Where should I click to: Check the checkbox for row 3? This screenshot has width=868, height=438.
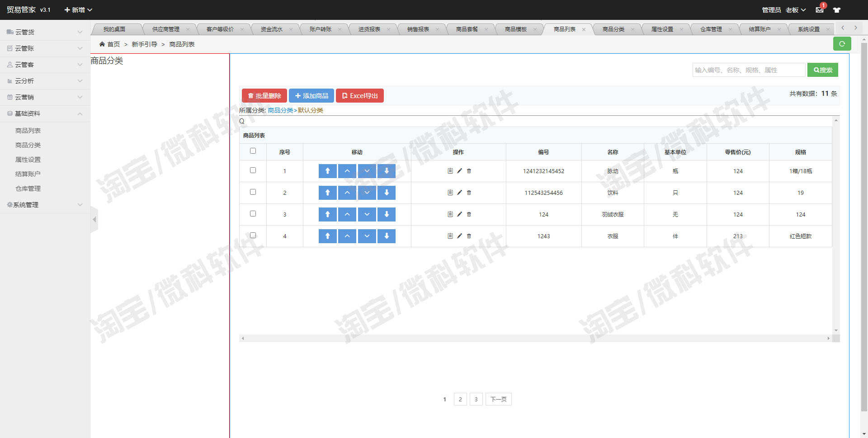[x=253, y=214]
